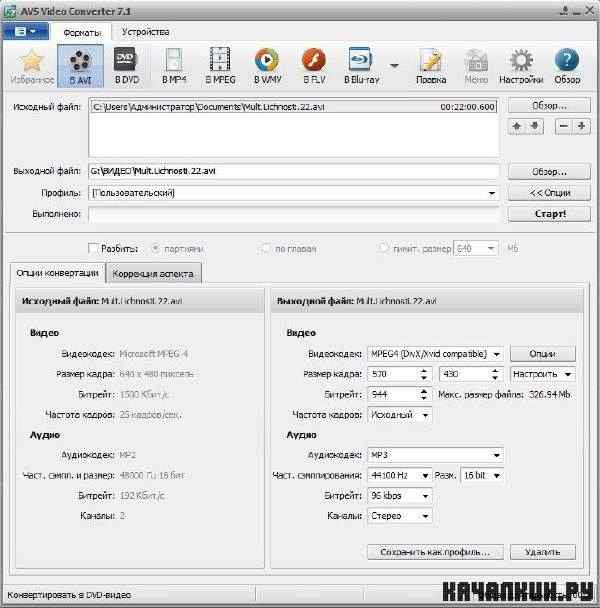This screenshot has width=600, height=608.
Task: Select the 'лимит. размер' radio button
Action: click(384, 248)
